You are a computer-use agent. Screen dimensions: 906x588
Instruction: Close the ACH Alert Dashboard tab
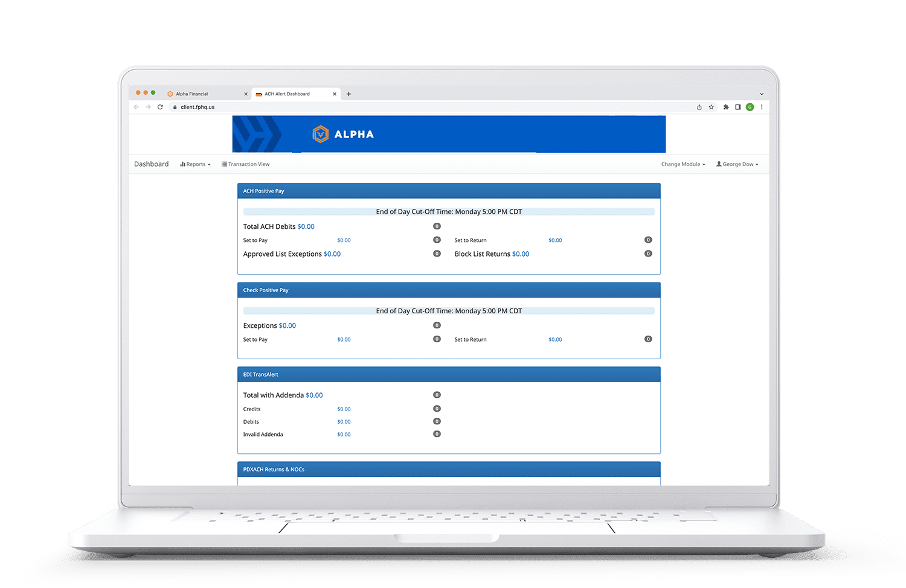tap(335, 94)
